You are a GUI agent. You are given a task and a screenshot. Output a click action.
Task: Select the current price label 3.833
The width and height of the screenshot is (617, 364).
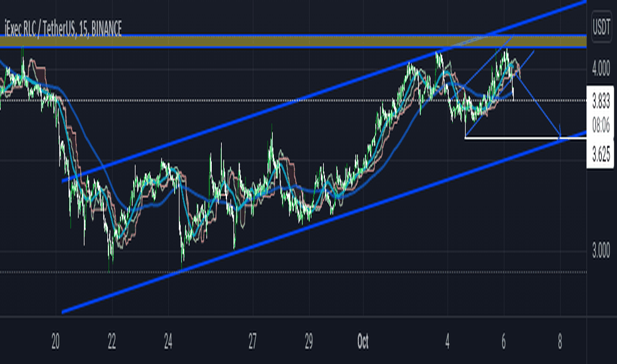click(x=601, y=101)
